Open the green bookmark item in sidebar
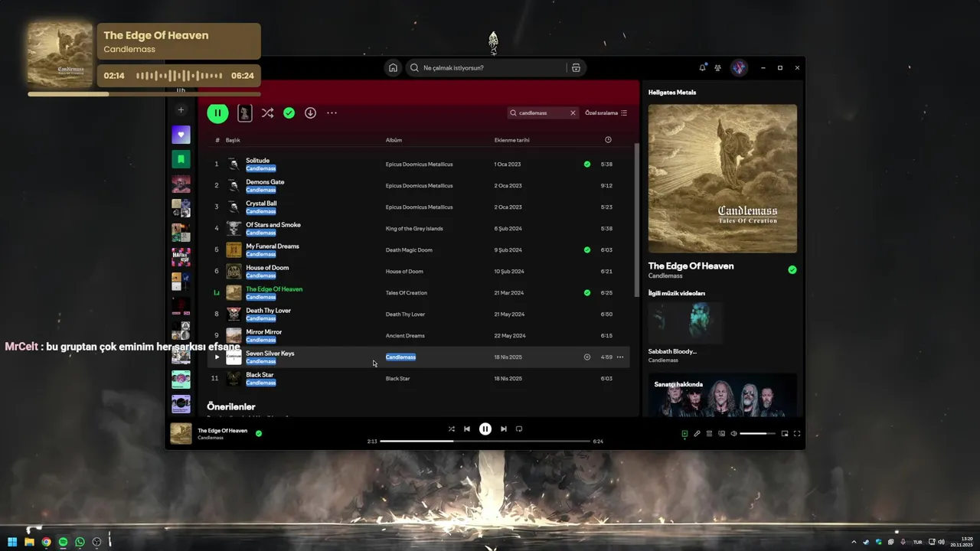Screen dimensions: 980x551 tap(181, 159)
